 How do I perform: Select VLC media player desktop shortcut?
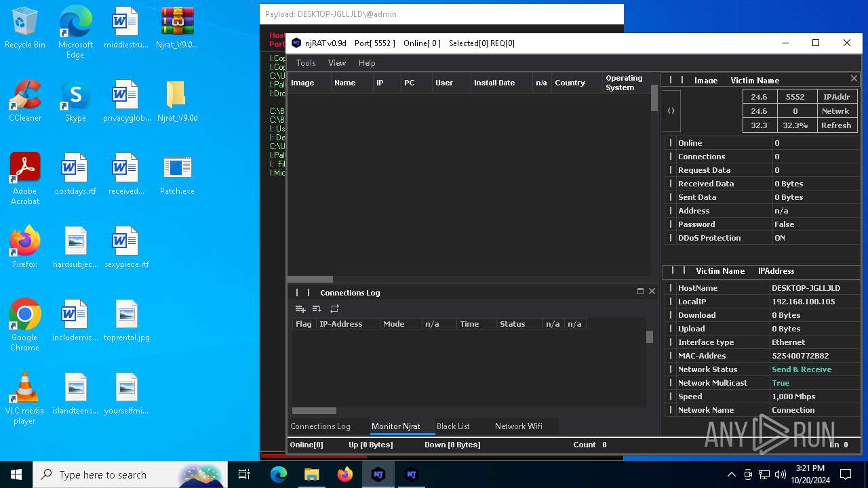(x=25, y=399)
